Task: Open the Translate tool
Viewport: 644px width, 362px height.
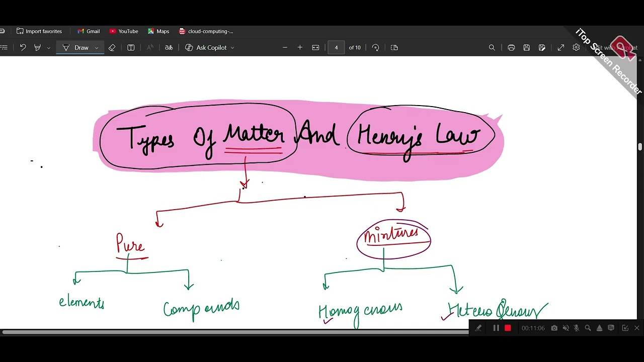Action: coord(169,47)
